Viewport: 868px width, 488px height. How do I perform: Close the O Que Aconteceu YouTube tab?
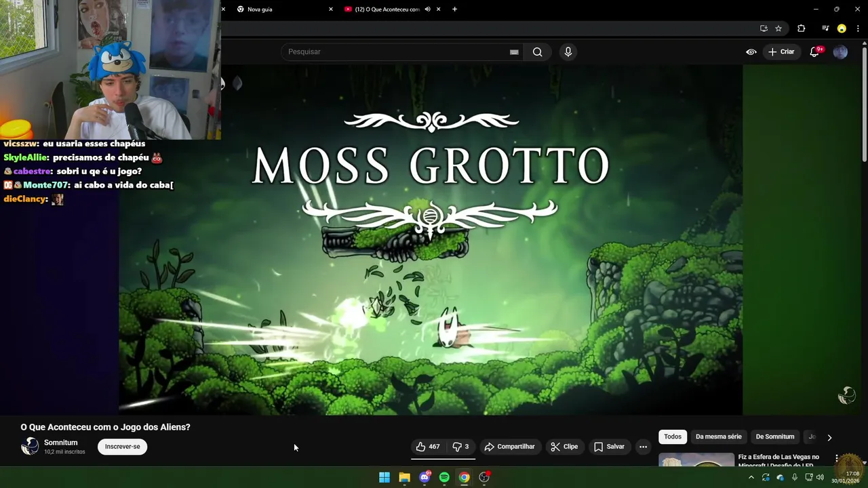click(438, 9)
